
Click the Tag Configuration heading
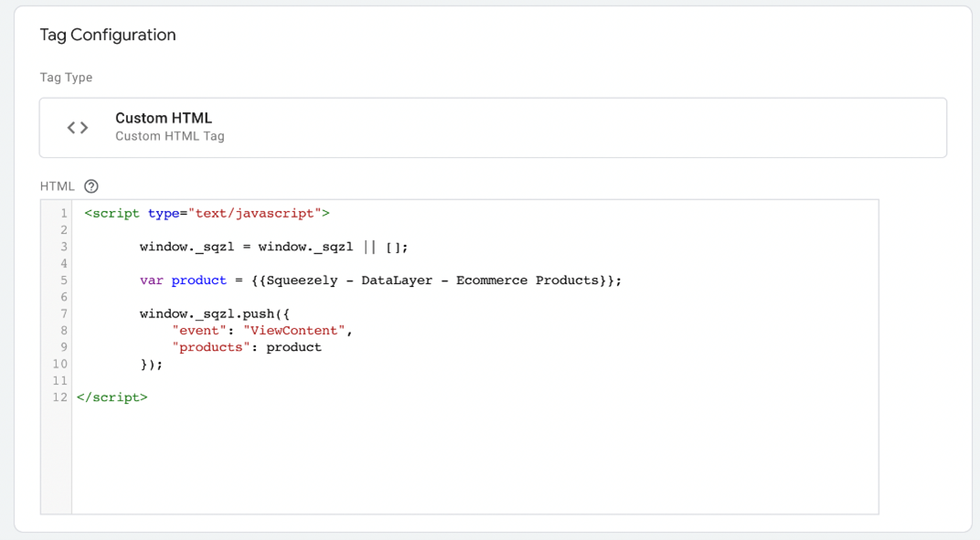[x=108, y=35]
